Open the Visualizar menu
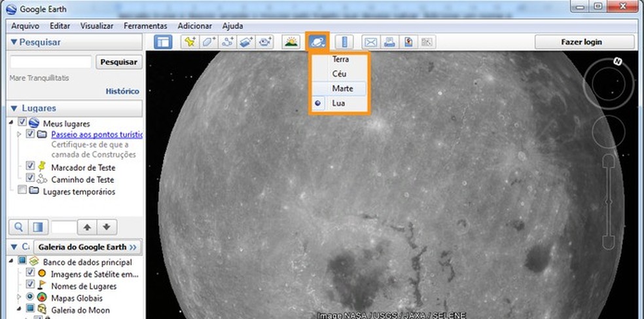Screen dimensions: 644x319 [97, 26]
